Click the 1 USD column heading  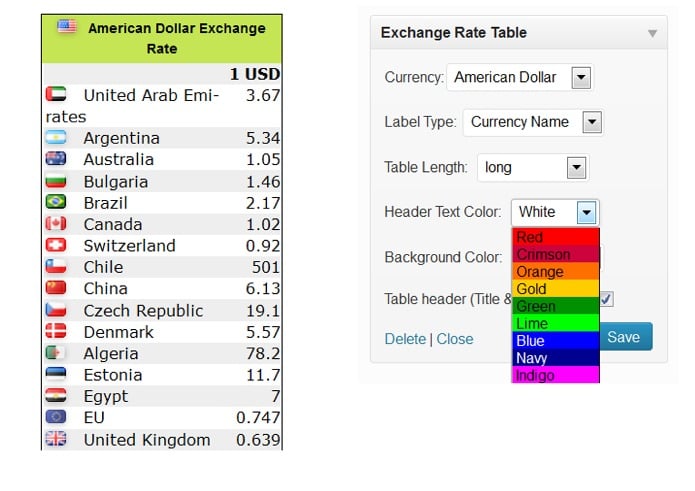click(254, 74)
